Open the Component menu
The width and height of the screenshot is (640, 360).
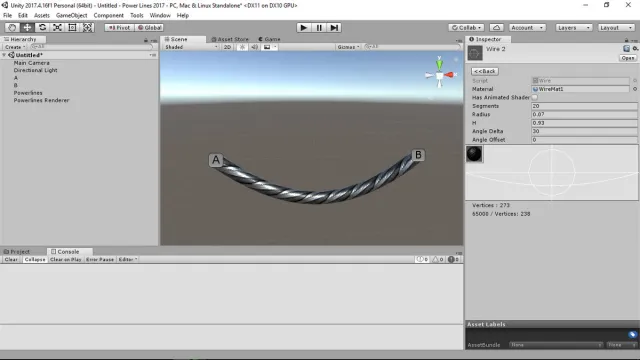pyautogui.click(x=108, y=16)
